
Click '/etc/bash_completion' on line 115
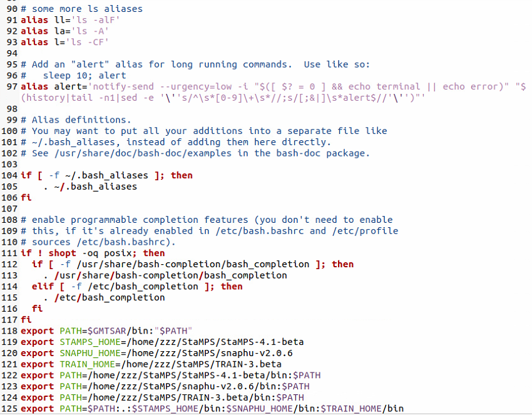click(x=110, y=297)
